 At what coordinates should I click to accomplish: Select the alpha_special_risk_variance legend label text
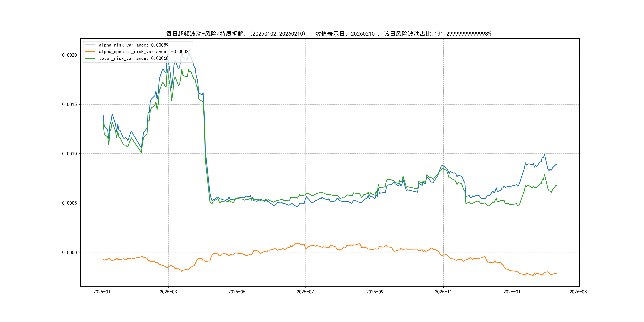(x=145, y=52)
